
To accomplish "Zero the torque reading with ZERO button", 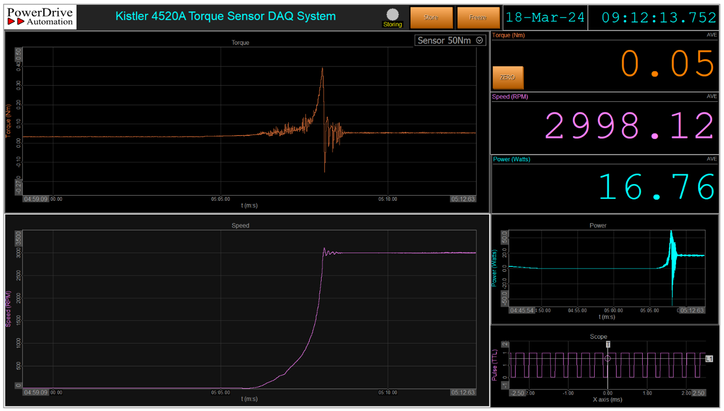I will pos(508,78).
